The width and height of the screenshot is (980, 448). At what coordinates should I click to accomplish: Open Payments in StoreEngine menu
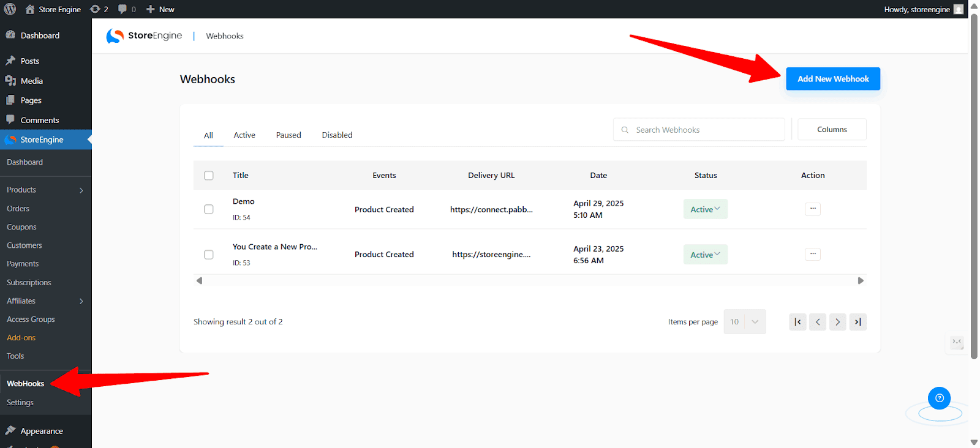point(23,264)
